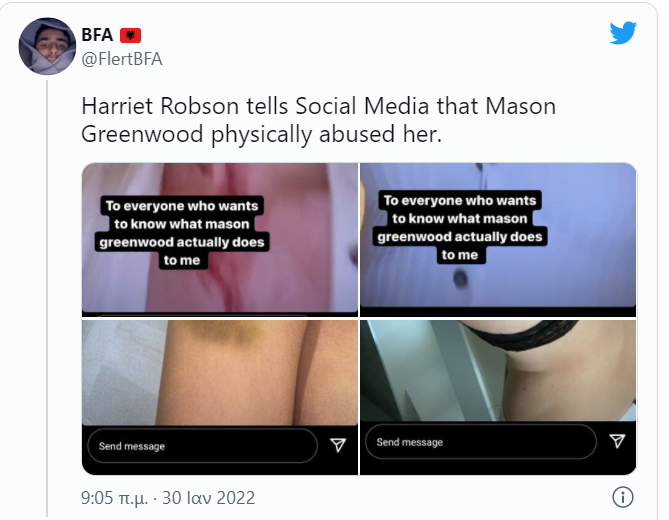Click the caption overlay on blue image
The height and width of the screenshot is (520, 669).
460,227
